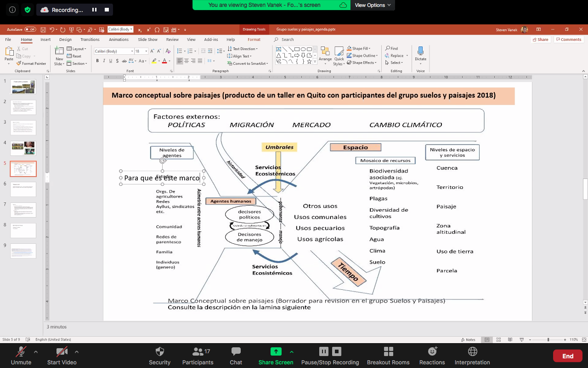The height and width of the screenshot is (368, 588).
Task: Open Zoom Security options
Action: pos(159,356)
